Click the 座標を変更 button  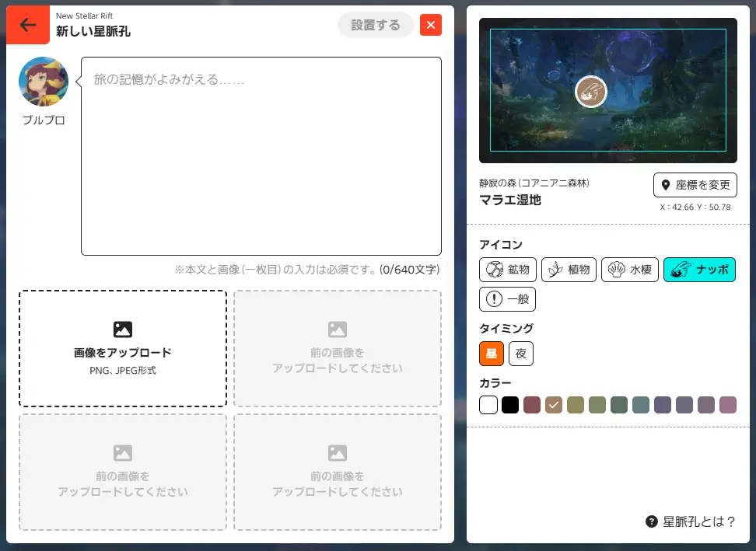[x=695, y=185]
